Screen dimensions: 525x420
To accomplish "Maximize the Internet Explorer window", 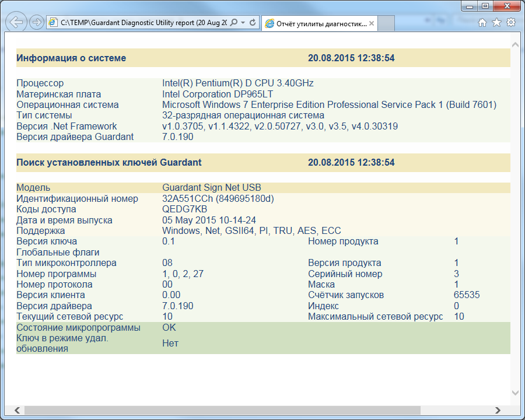I will [485, 6].
